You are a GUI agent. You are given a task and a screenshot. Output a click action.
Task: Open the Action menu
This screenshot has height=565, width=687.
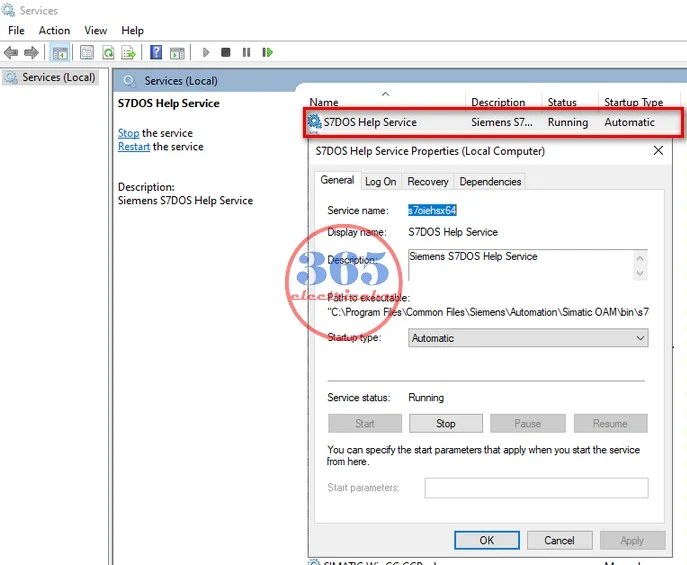54,31
